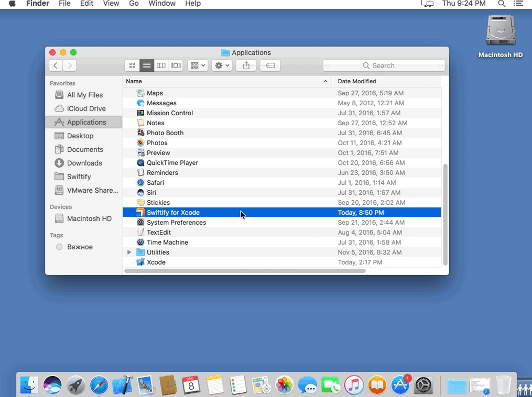Image resolution: width=532 pixels, height=397 pixels.
Task: Go forward with the right chevron button
Action: click(x=70, y=65)
